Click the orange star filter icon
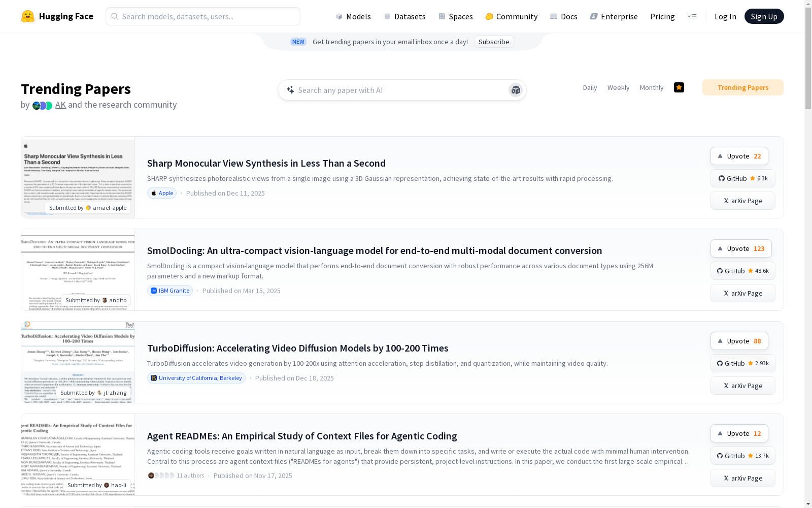This screenshot has width=812, height=508. [679, 87]
